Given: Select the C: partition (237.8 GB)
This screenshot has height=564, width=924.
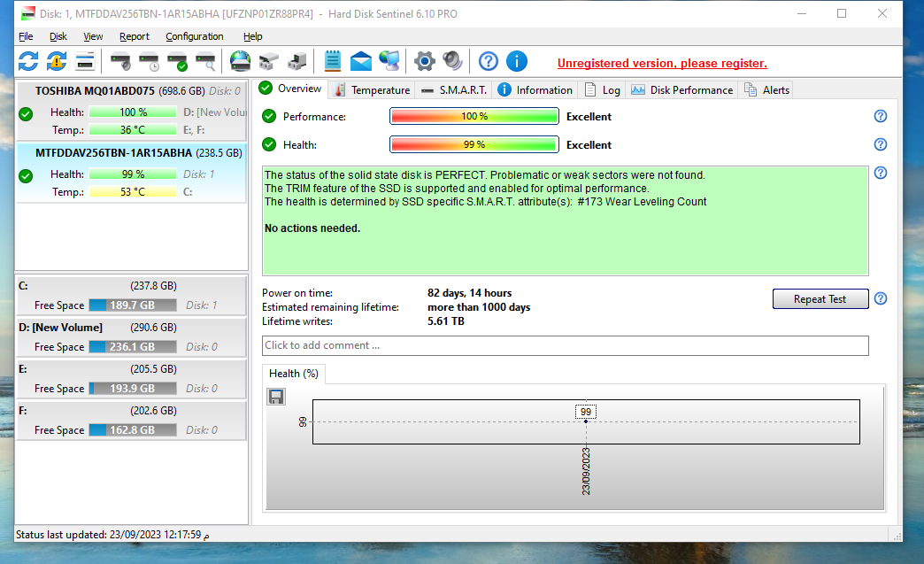Looking at the screenshot, I should (x=131, y=296).
